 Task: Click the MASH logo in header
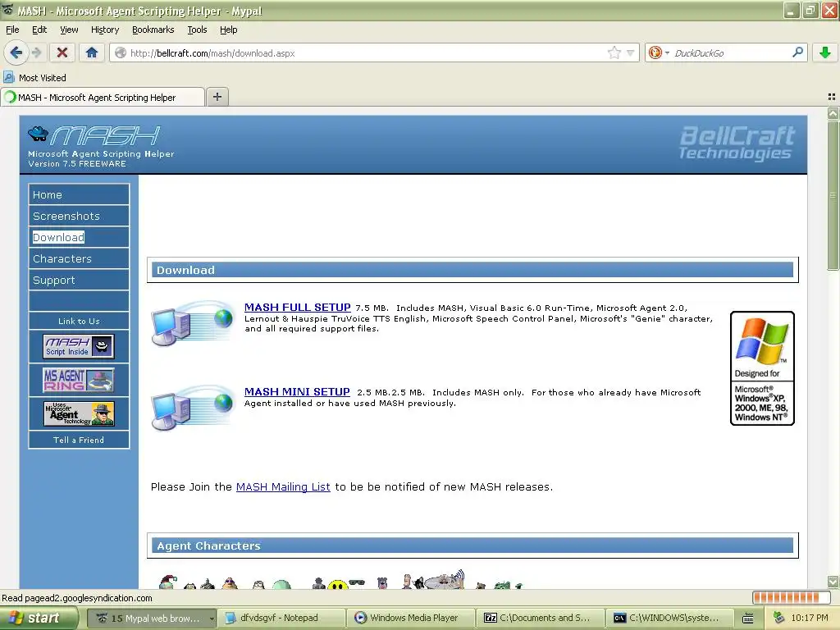pyautogui.click(x=94, y=135)
